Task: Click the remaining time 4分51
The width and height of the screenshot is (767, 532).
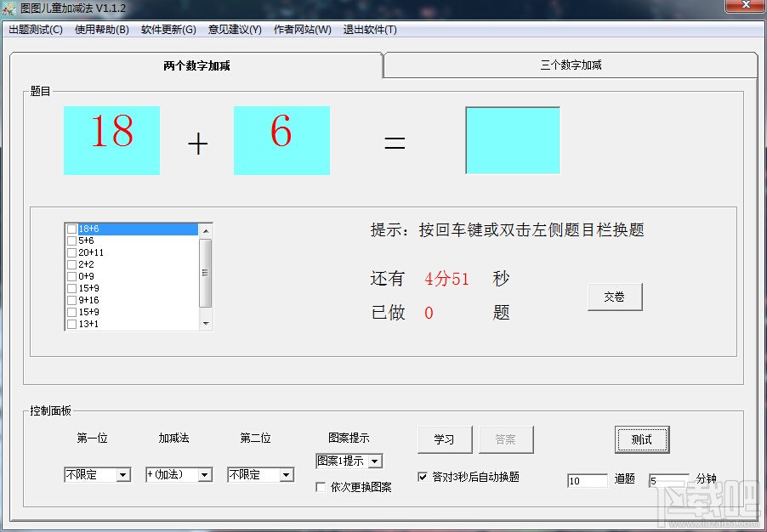Action: click(446, 280)
